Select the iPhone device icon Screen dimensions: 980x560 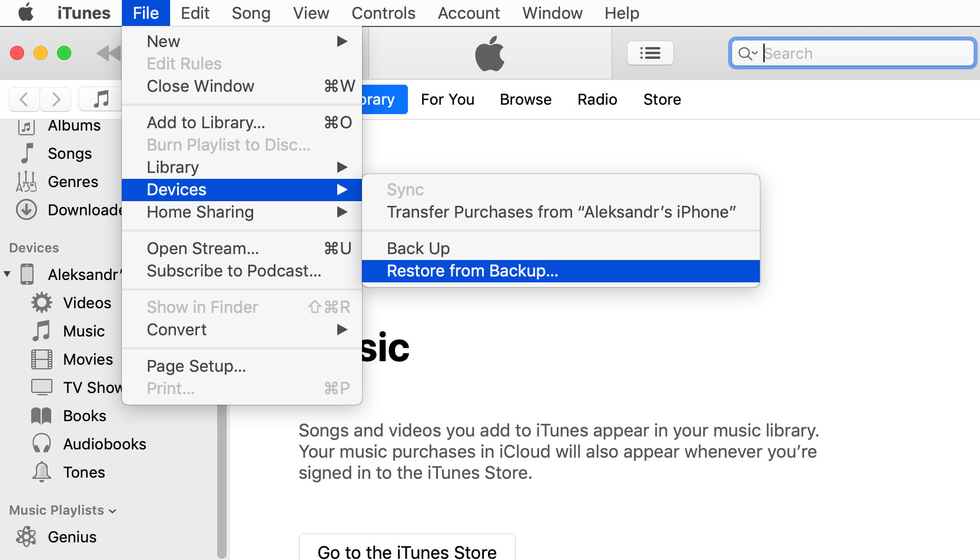coord(27,274)
